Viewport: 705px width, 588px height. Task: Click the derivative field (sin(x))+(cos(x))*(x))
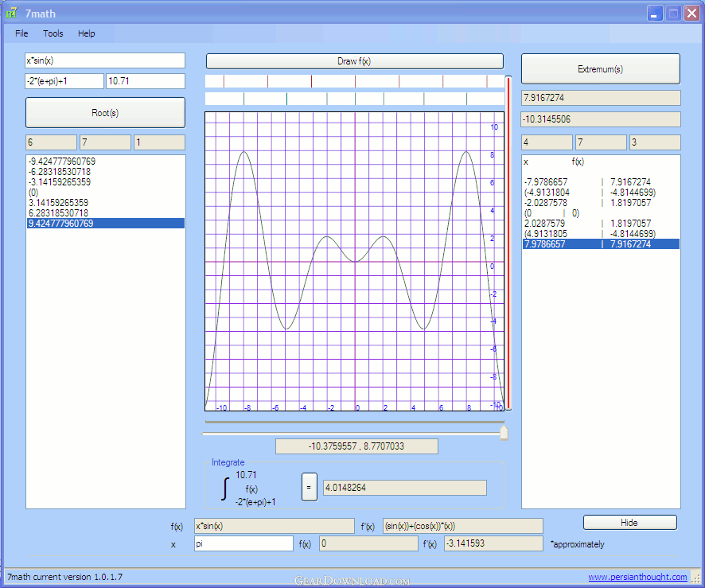[463, 526]
